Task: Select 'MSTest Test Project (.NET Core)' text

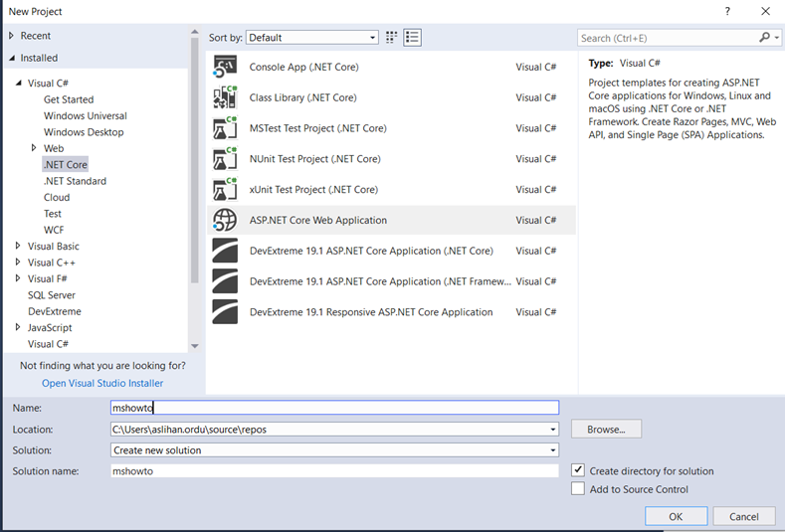Action: (x=318, y=128)
